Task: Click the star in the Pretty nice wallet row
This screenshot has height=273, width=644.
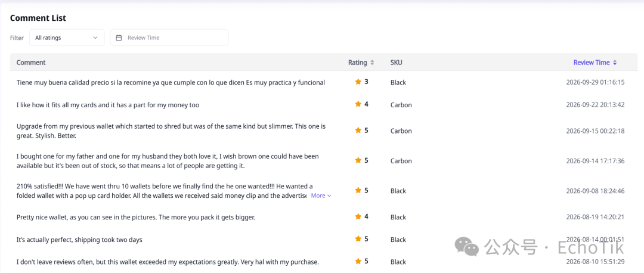Action: pyautogui.click(x=358, y=216)
